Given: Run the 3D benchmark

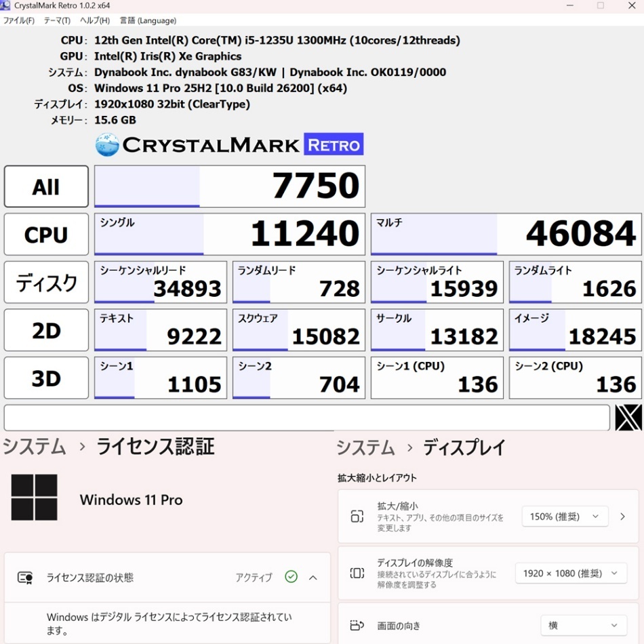Looking at the screenshot, I should [46, 378].
